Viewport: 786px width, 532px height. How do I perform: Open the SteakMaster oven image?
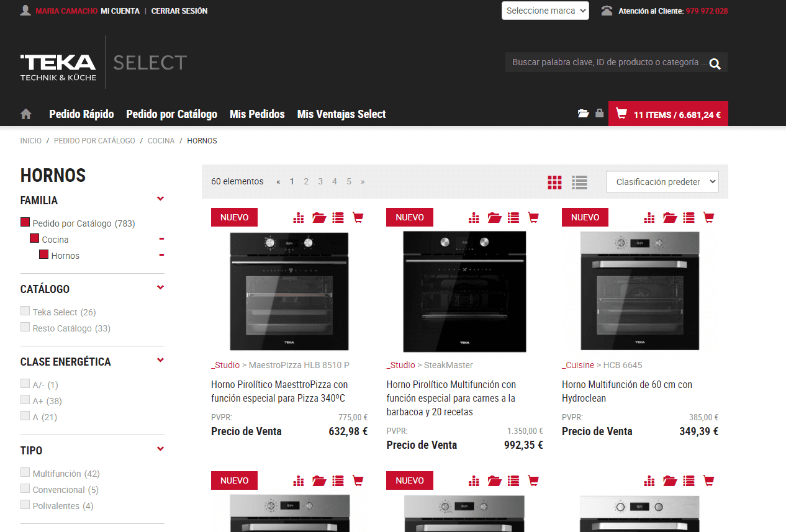click(x=464, y=291)
